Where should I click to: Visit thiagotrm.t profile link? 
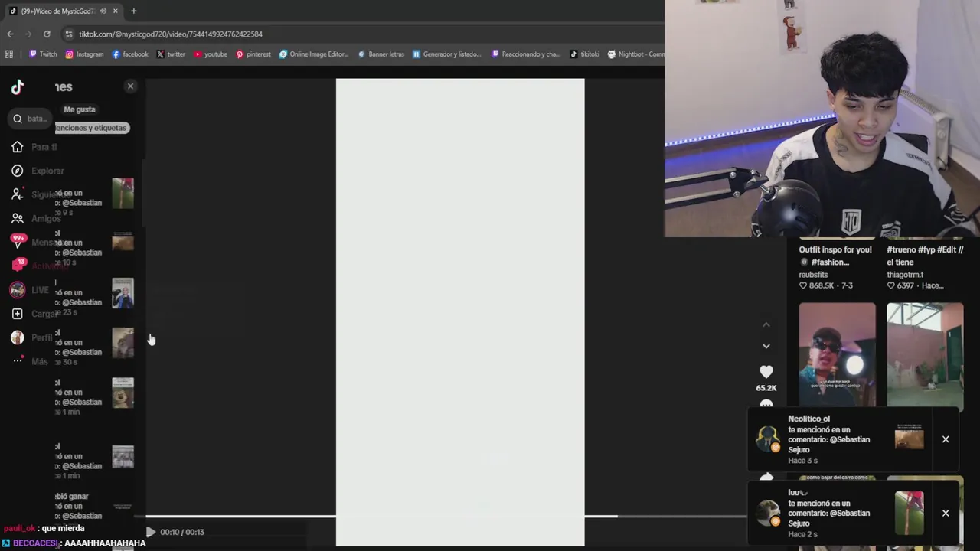coord(905,275)
